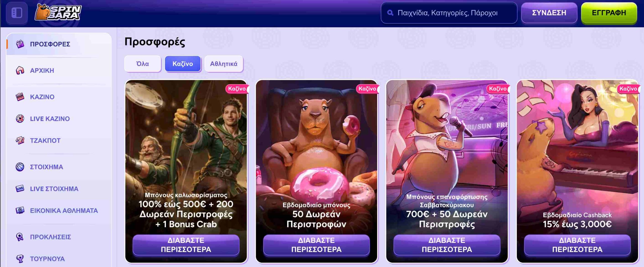Collapse the sidebar with the panel toggle icon

tap(17, 13)
